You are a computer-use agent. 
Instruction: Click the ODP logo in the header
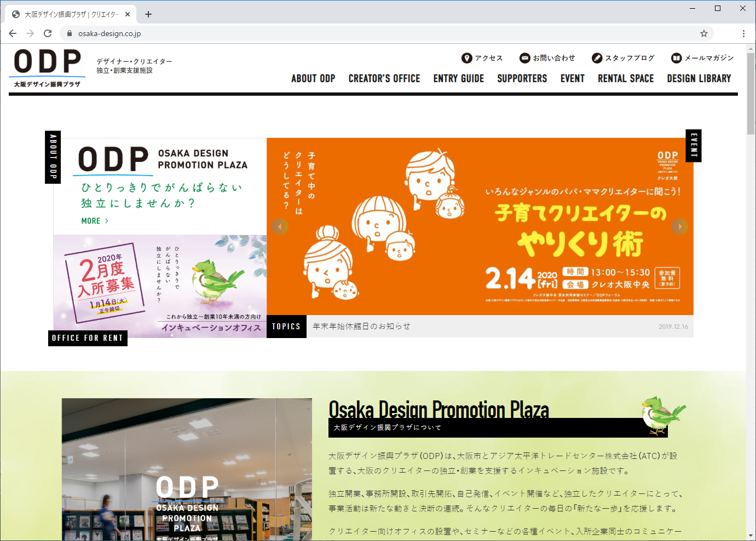click(x=47, y=68)
